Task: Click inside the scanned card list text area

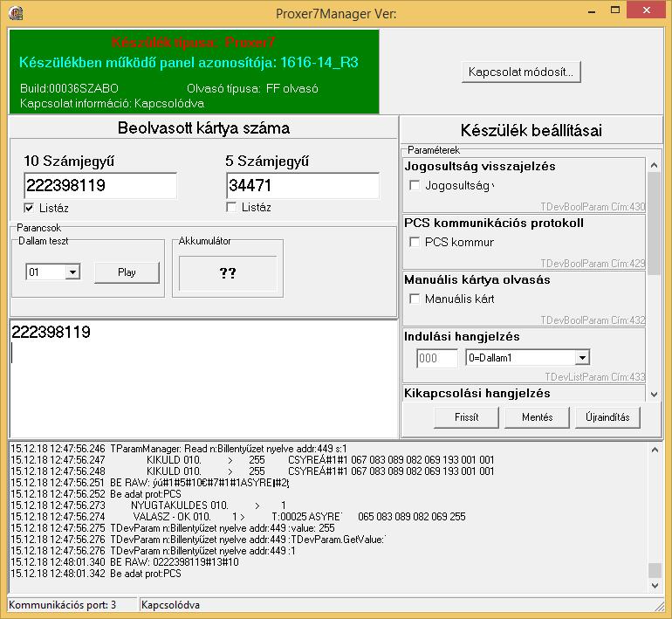Action: (203, 379)
